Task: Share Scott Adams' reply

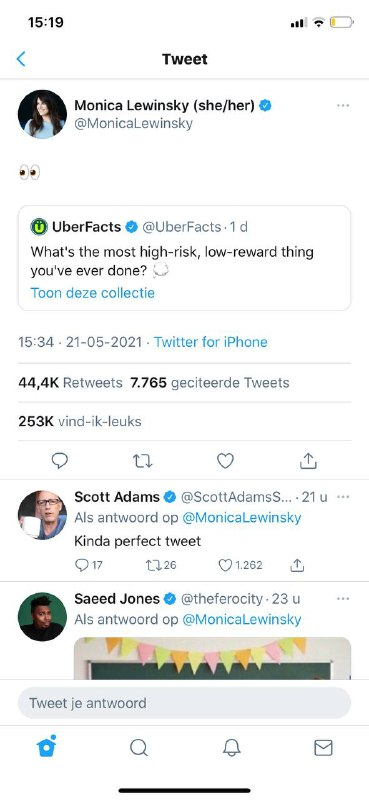Action: [x=298, y=565]
